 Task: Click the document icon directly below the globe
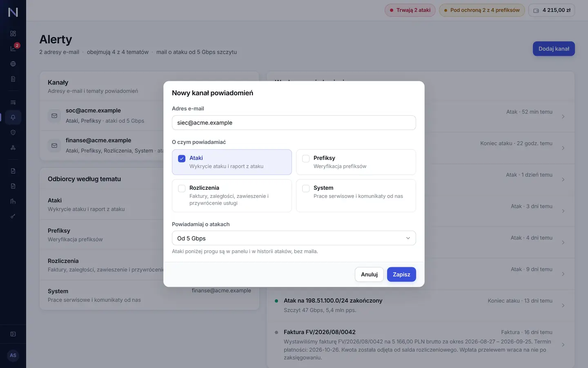click(x=13, y=79)
